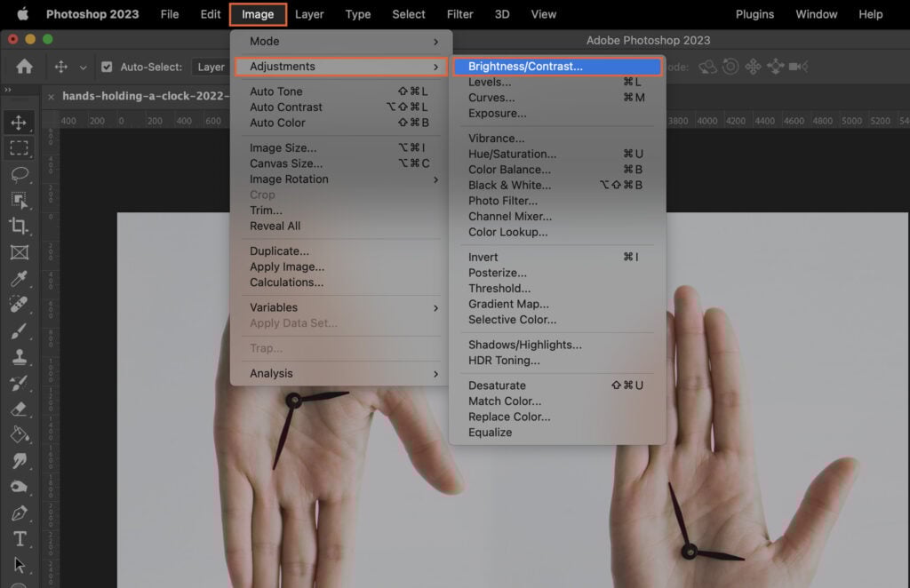Select the Horizontal Type tool
The image size is (910, 588).
click(x=20, y=538)
